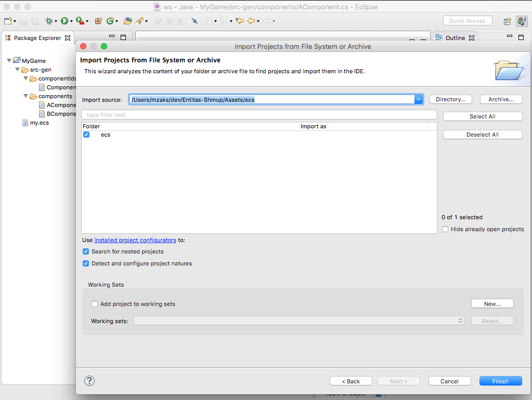Open the Run configurations dropdown arrow
The width and height of the screenshot is (532, 400).
point(72,21)
